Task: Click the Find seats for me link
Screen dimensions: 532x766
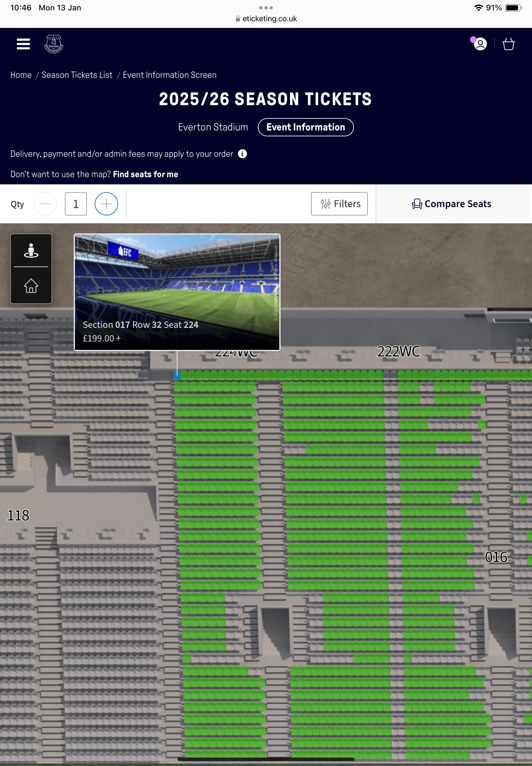Action: click(x=145, y=174)
